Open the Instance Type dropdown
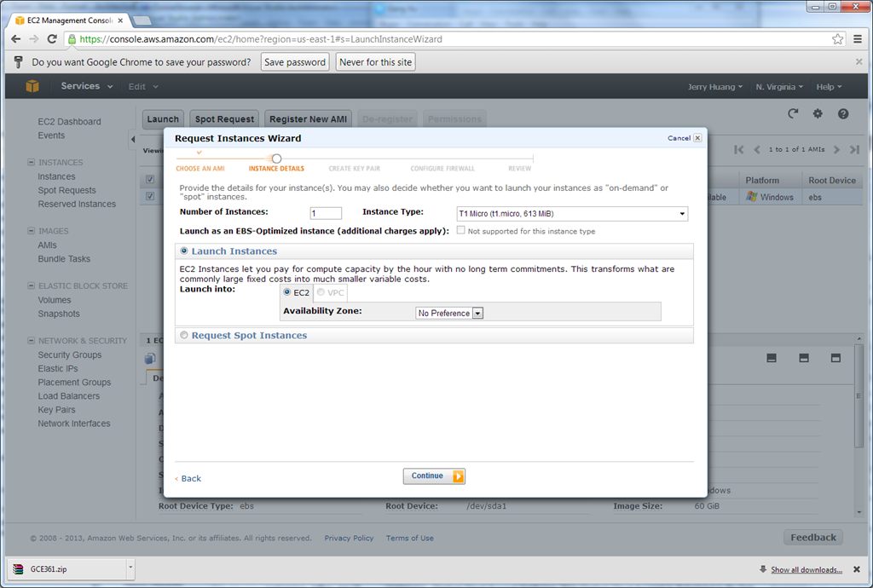The height and width of the screenshot is (588, 873). pos(572,214)
